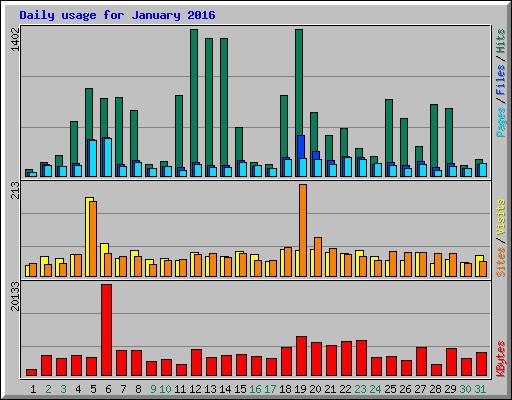Click the 'KBytes' legend label
Screen dimensions: 512x400
(x=501, y=359)
